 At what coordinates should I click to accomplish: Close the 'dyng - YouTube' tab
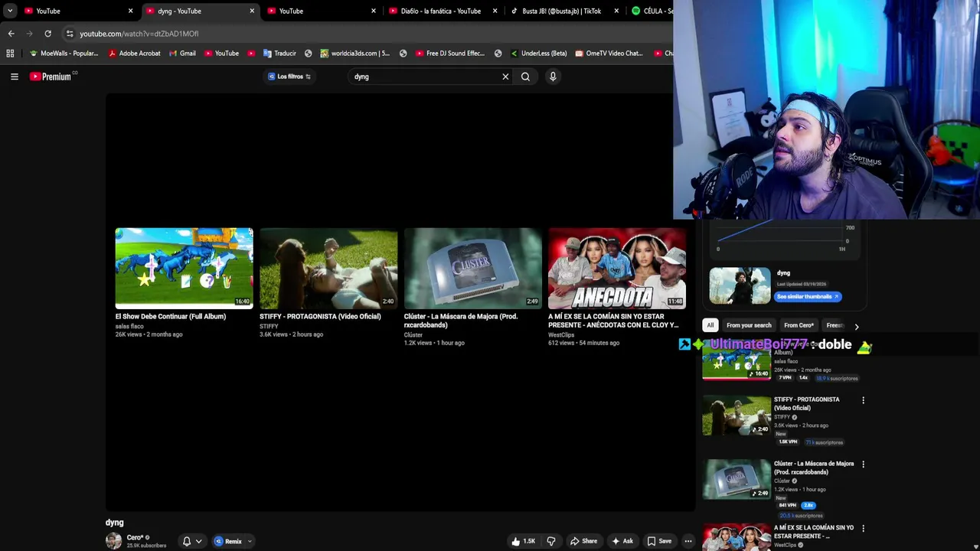252,11
